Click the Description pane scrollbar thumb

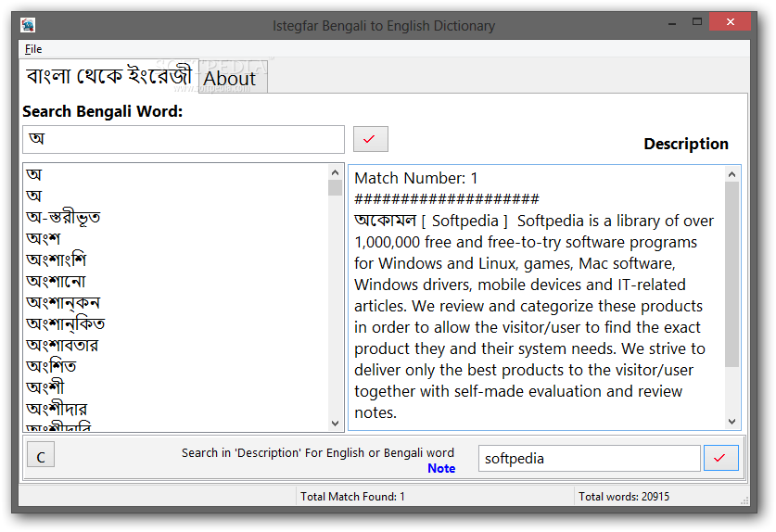pyautogui.click(x=731, y=274)
